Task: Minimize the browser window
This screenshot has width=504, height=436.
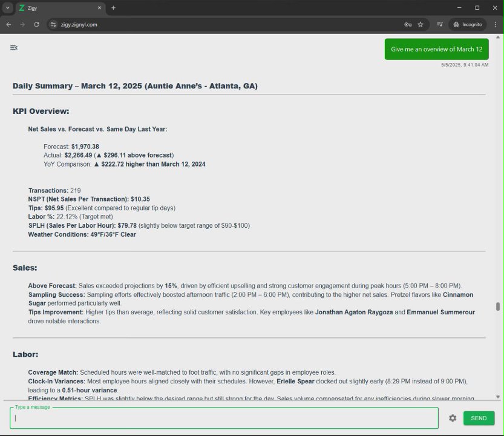Action: coord(459,8)
